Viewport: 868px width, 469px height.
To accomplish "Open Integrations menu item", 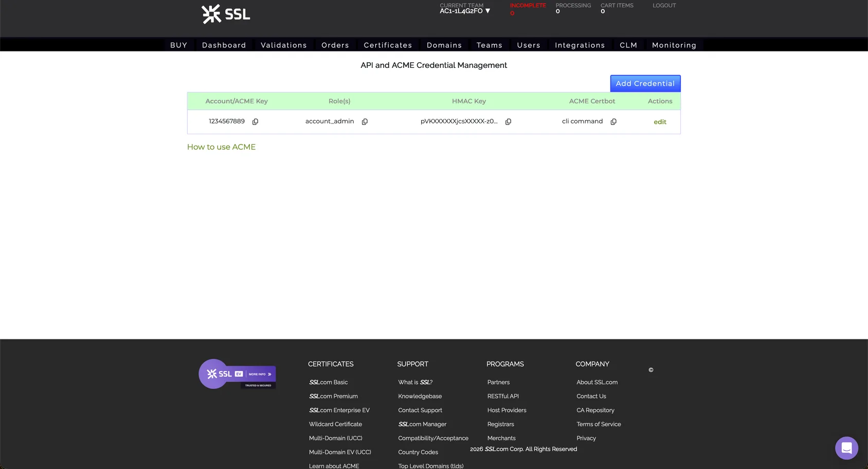I will coord(580,45).
